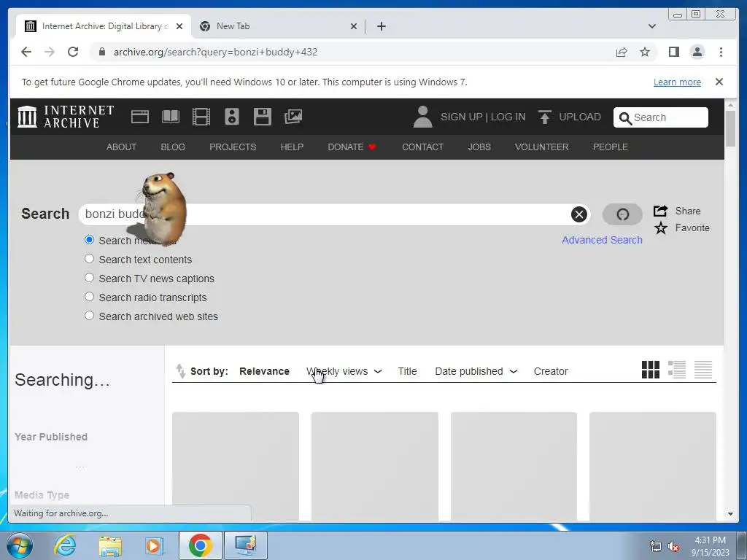This screenshot has width=747, height=560.
Task: Open the HELP menu item
Action: tap(292, 147)
